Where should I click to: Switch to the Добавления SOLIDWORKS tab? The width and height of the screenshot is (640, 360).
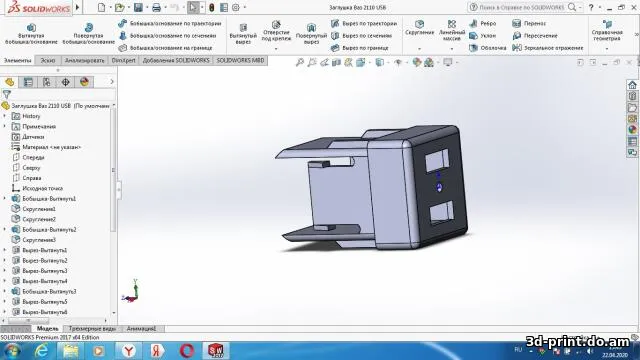(176, 60)
